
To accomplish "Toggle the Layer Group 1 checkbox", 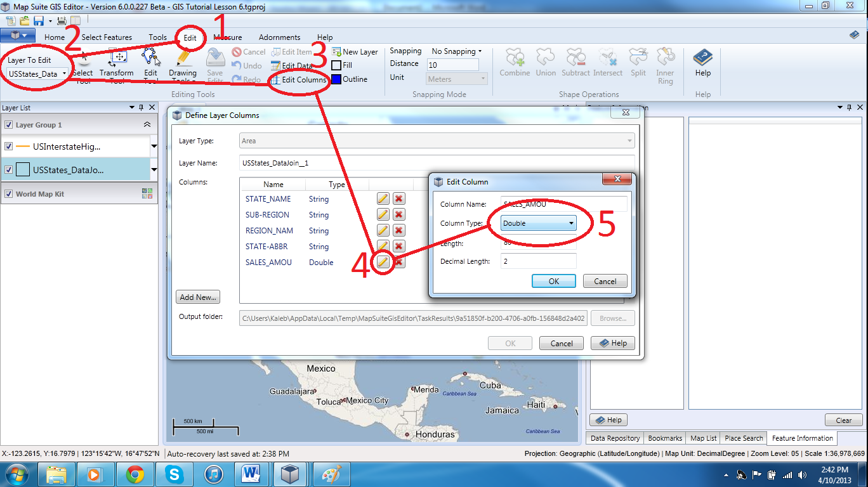I will 9,125.
